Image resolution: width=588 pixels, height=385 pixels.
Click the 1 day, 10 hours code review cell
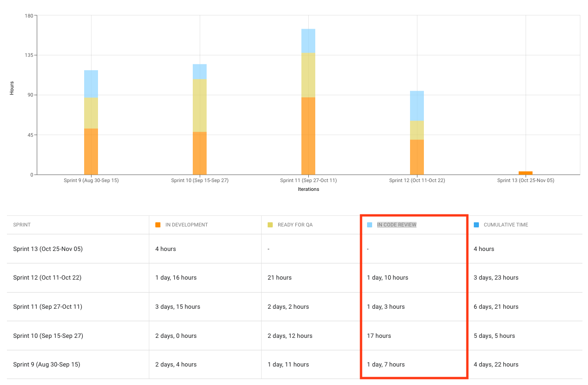click(x=387, y=277)
